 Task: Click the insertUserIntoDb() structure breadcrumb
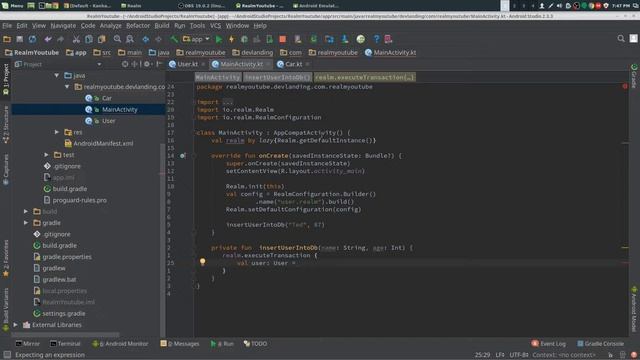coord(278,77)
